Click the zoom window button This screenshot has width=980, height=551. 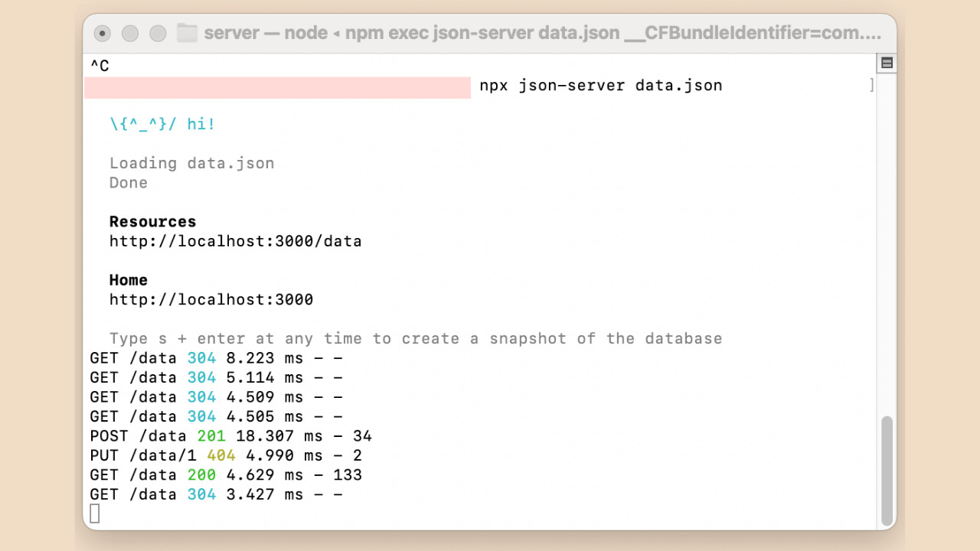coord(158,33)
